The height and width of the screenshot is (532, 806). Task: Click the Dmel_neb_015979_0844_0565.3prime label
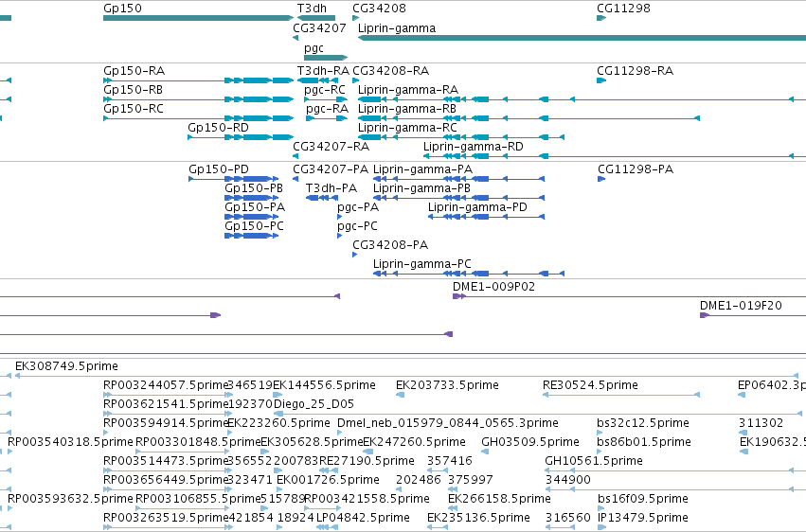(448, 423)
